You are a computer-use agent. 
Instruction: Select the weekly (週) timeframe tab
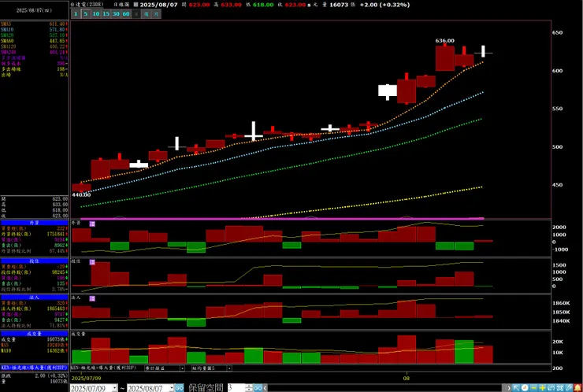[147, 13]
